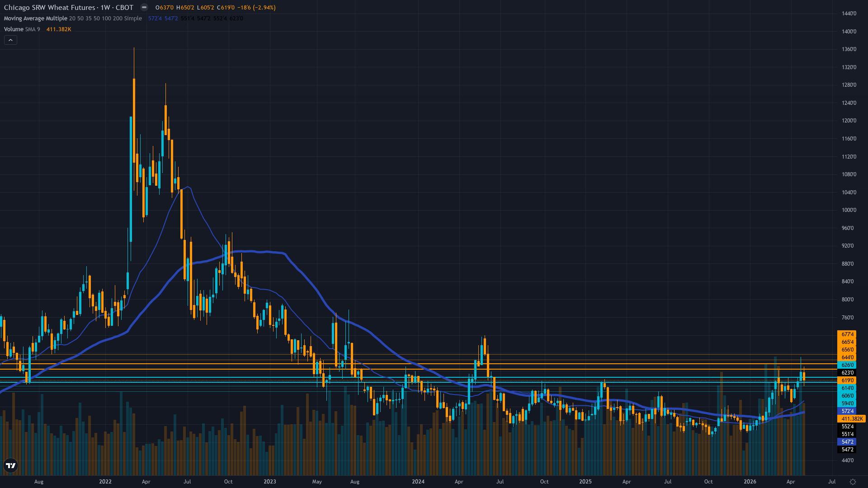
Task: Click the 800'0 price scale value
Action: pyautogui.click(x=848, y=300)
